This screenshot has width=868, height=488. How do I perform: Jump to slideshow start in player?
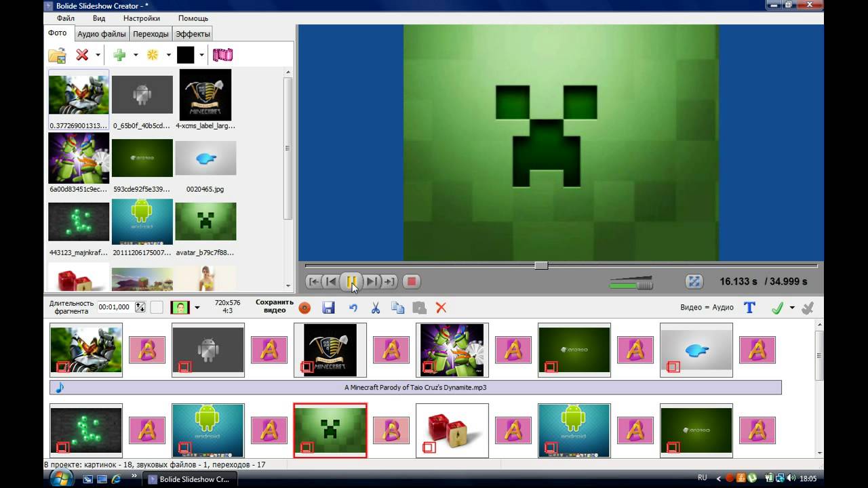click(314, 281)
